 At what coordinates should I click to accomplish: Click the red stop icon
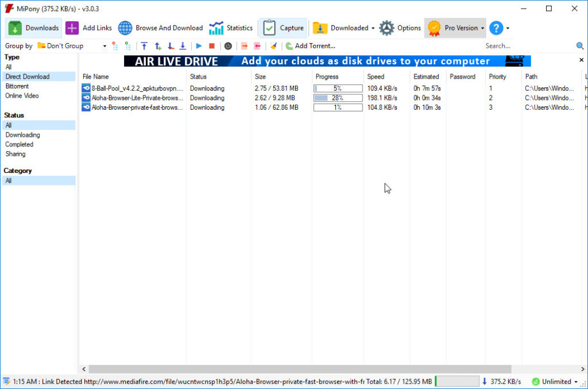tap(212, 46)
